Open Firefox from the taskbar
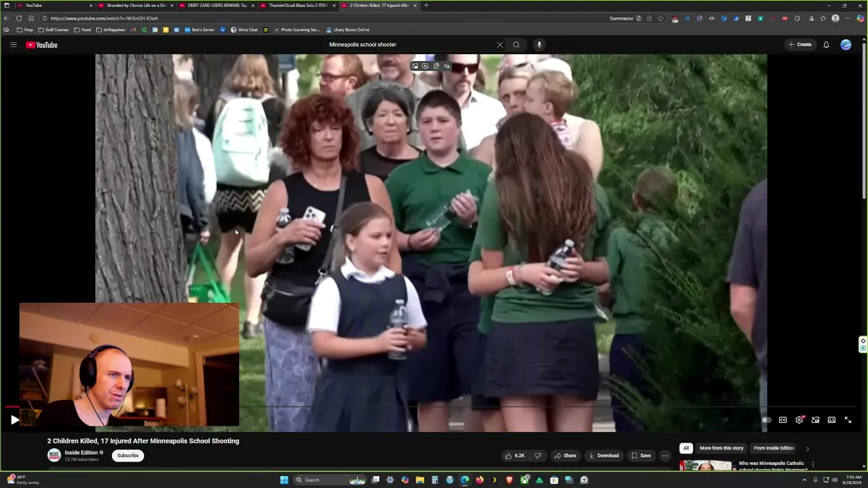This screenshot has width=868, height=488. coord(479,480)
